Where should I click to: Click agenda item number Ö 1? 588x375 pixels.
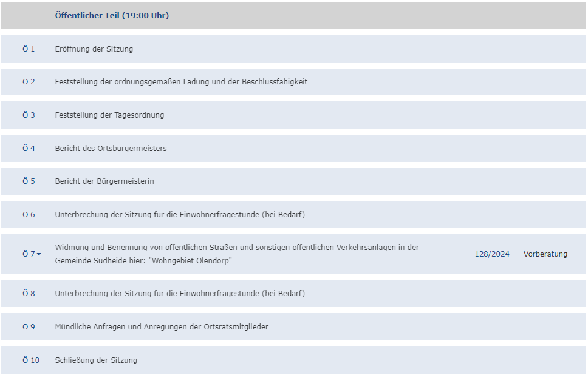(x=29, y=49)
